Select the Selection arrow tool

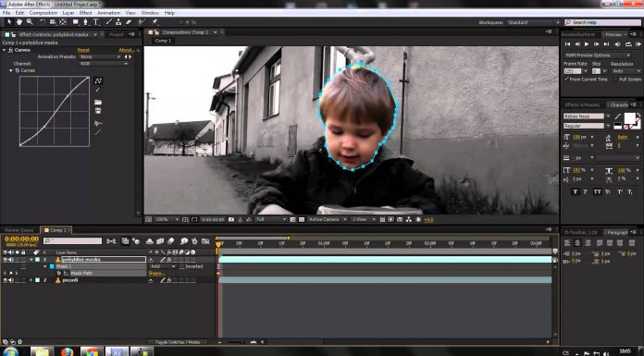[x=9, y=22]
